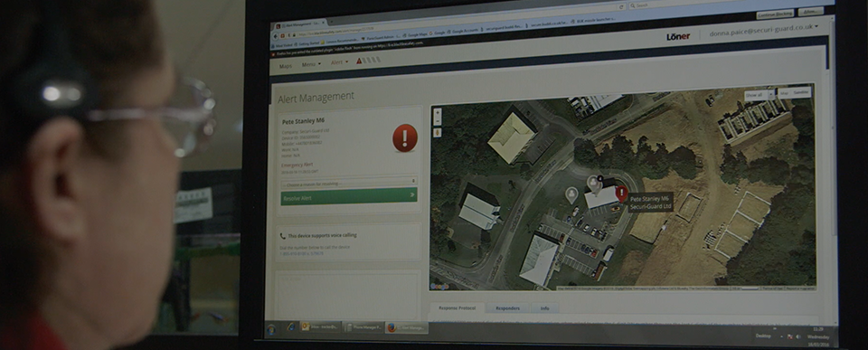Screen dimensions: 868x350
Task: Click the green Resolve Alert button
Action: click(349, 196)
